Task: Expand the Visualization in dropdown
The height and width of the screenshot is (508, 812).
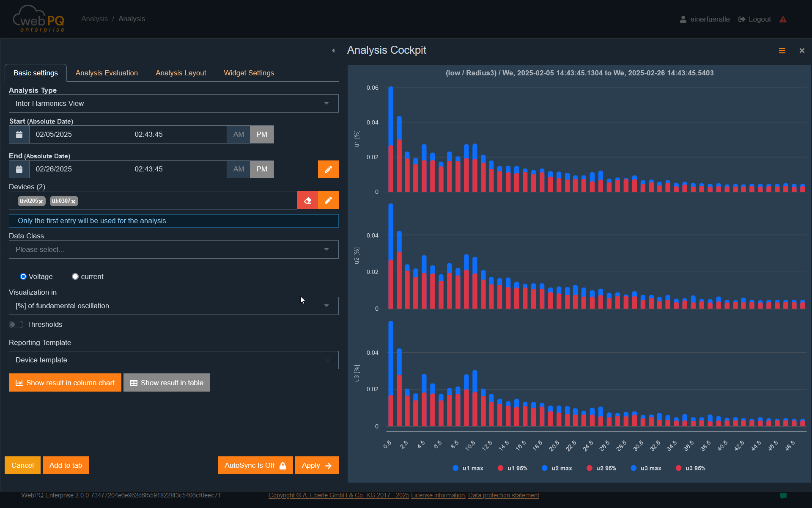Action: click(x=173, y=306)
